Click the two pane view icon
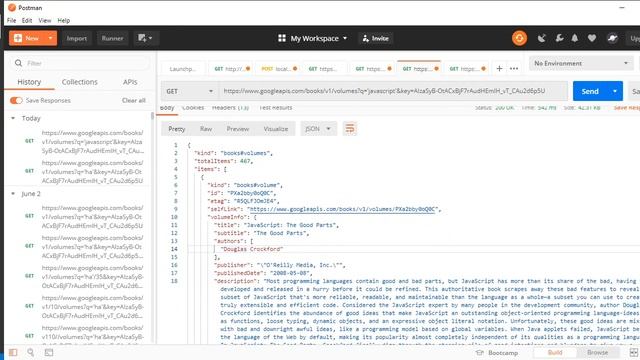This screenshot has width=640, height=360. tap(633, 353)
